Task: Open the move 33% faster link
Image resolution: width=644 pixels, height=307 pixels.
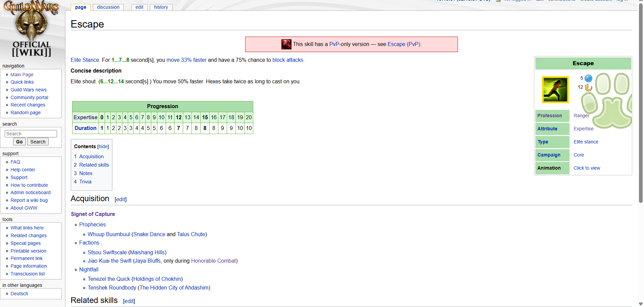Action: pyautogui.click(x=186, y=60)
